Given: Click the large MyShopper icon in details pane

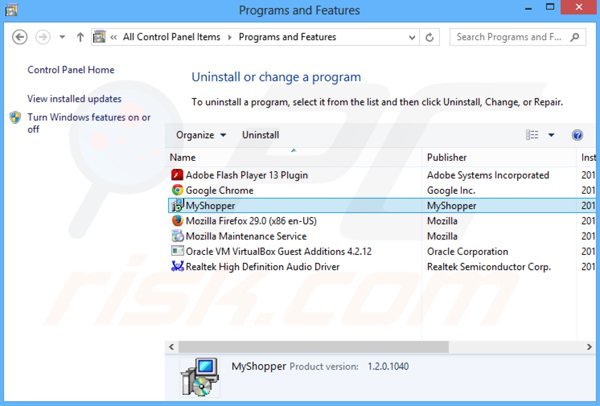Looking at the screenshot, I should tap(200, 377).
